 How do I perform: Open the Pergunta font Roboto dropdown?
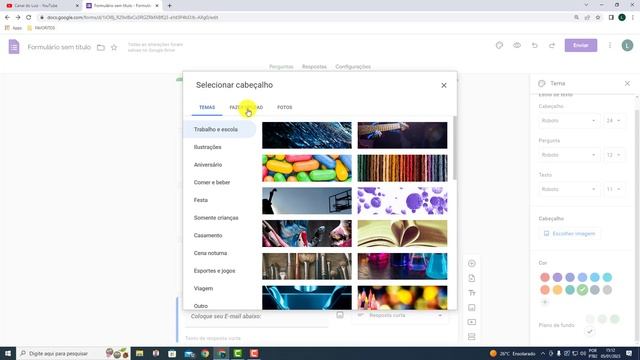[569, 155]
